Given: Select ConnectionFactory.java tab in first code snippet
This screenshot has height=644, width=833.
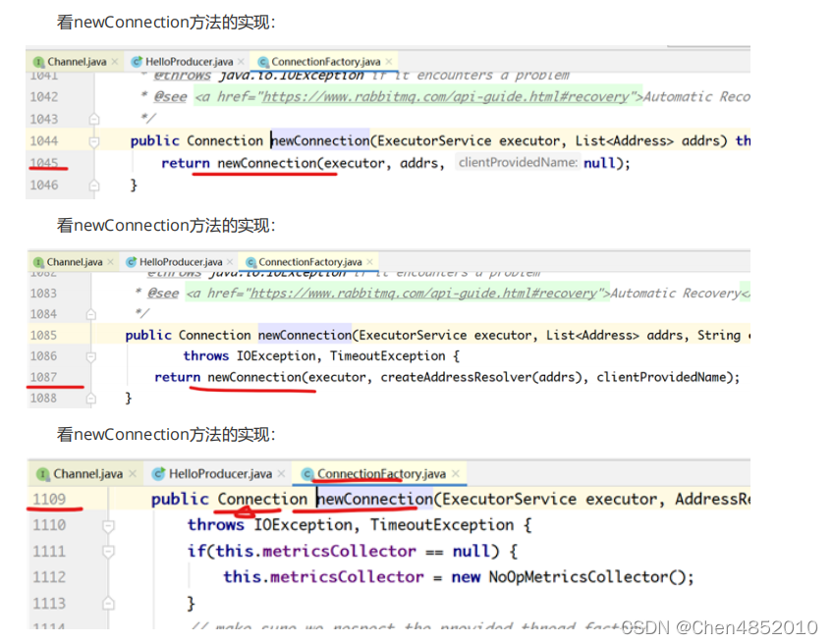Looking at the screenshot, I should [x=326, y=62].
